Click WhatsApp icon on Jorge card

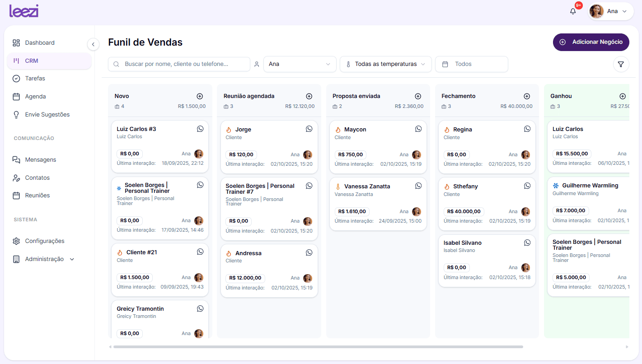tap(309, 129)
